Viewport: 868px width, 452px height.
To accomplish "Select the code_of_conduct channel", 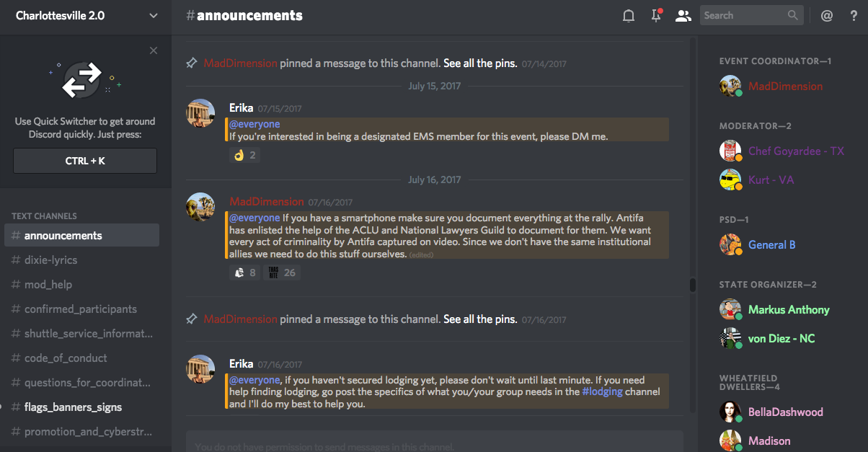I will (x=66, y=358).
